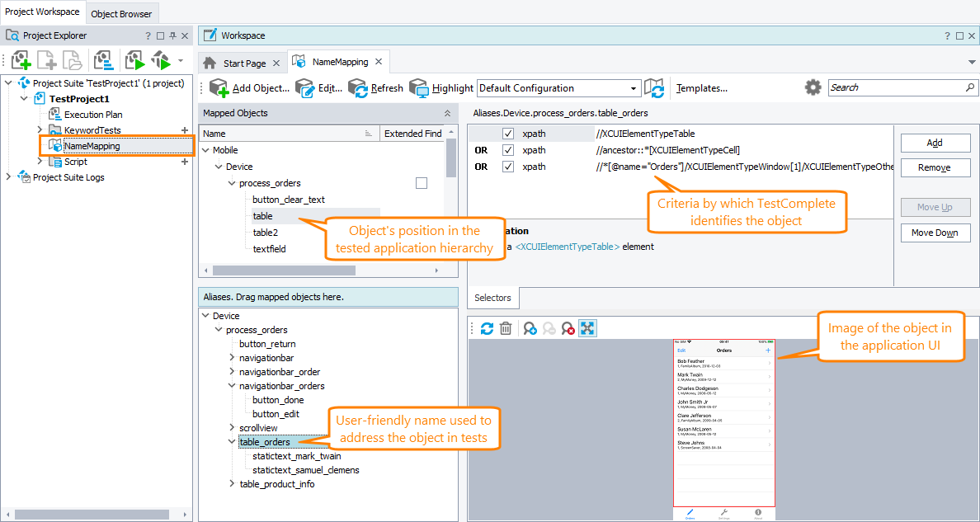
Task: Toggle the ancestor XCUIElementTypeCell xpath checkbox
Action: click(x=508, y=150)
